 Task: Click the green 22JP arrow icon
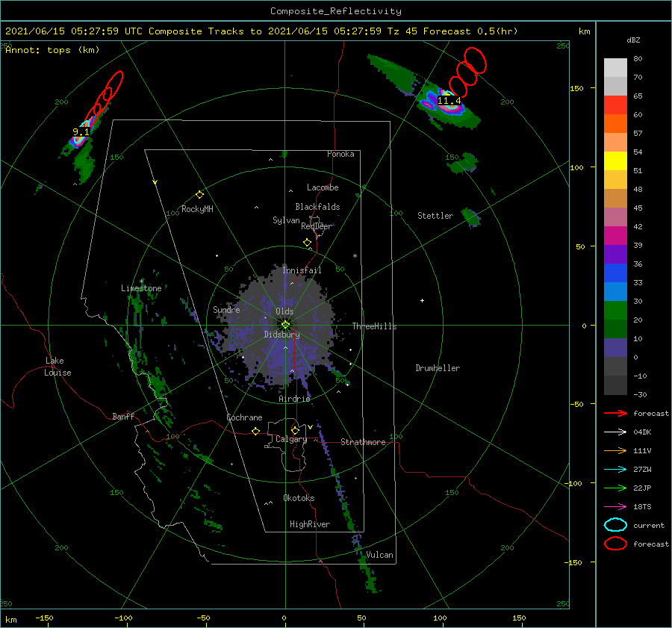click(615, 488)
